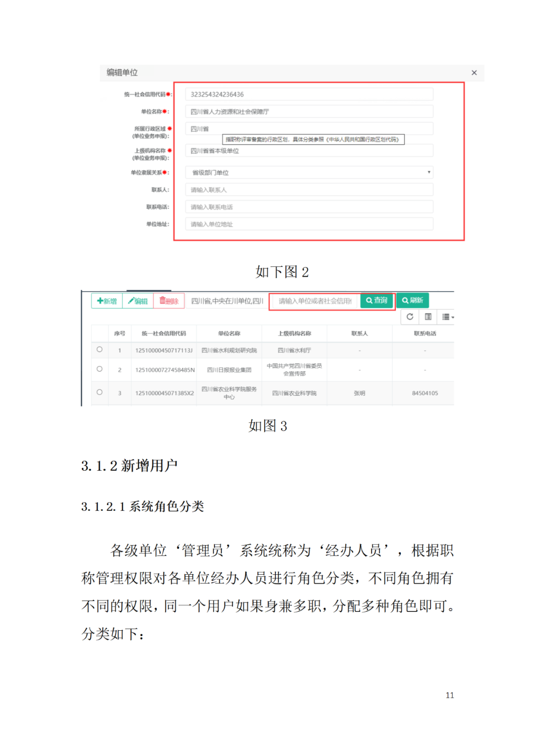Click the 删除 button
This screenshot has width=535, height=756.
coord(169,301)
